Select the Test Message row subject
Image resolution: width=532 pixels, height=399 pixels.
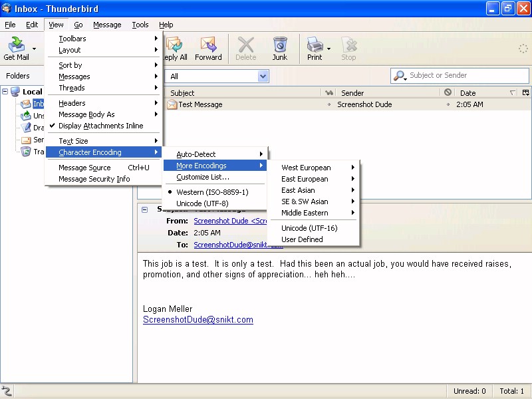201,104
